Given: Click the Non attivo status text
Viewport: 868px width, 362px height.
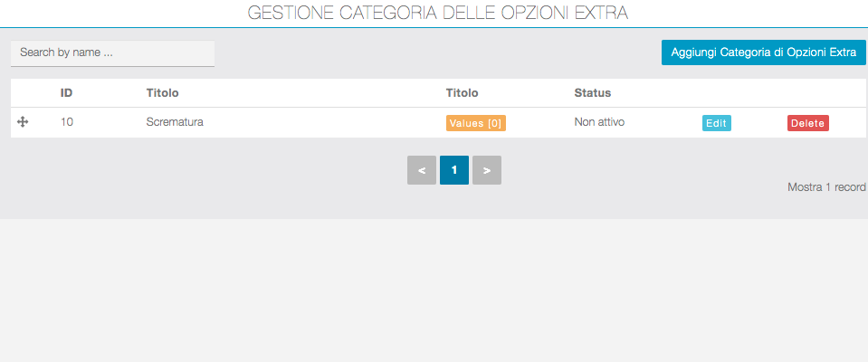Looking at the screenshot, I should tap(599, 122).
